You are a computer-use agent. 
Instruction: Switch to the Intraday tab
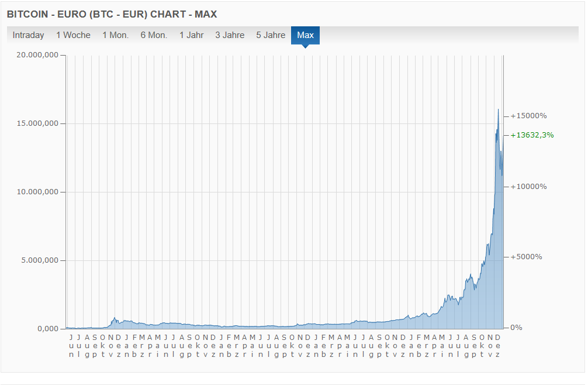(28, 35)
